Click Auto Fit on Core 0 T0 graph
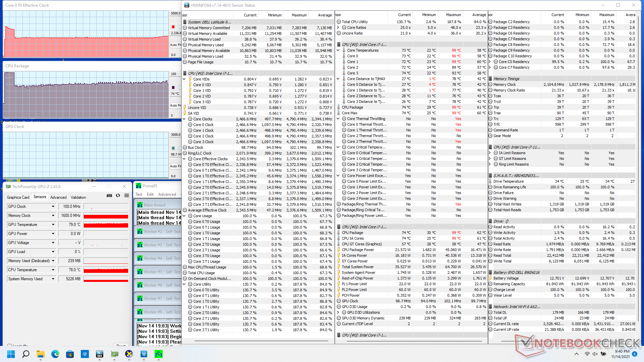This screenshot has height=362, width=644. (x=175, y=45)
